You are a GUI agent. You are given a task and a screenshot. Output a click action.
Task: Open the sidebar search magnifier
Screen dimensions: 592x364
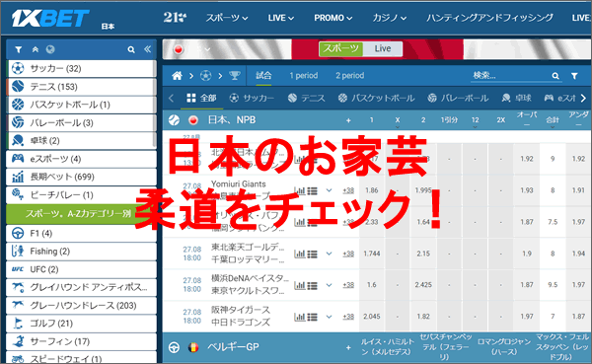(131, 49)
